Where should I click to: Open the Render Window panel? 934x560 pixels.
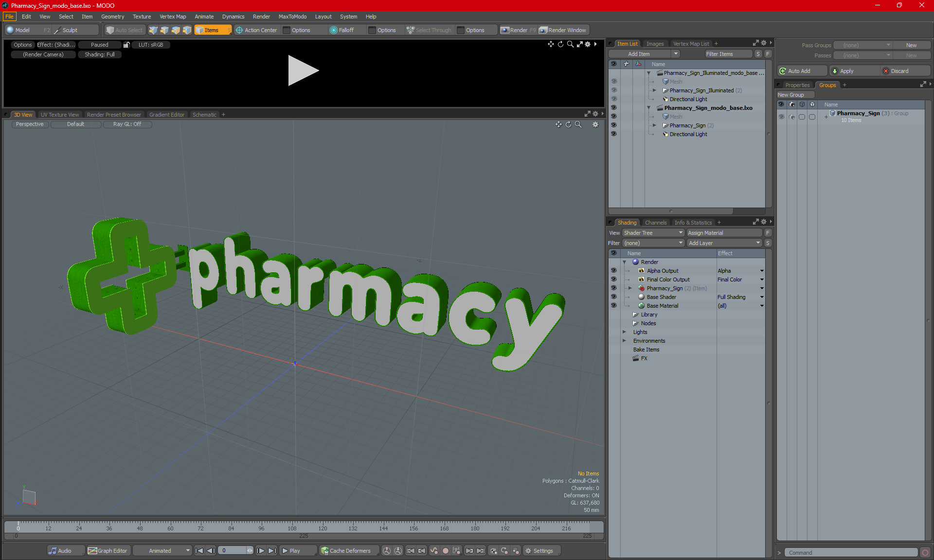click(x=562, y=29)
